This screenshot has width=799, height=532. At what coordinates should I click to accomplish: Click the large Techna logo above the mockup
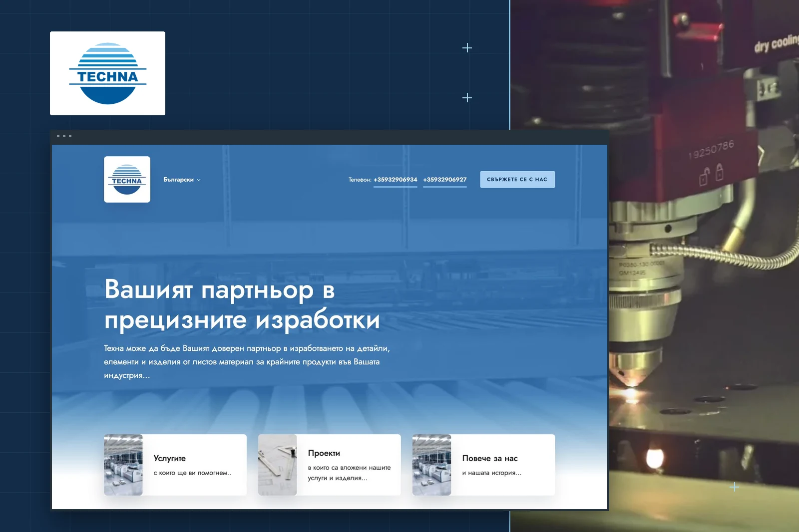(x=107, y=73)
